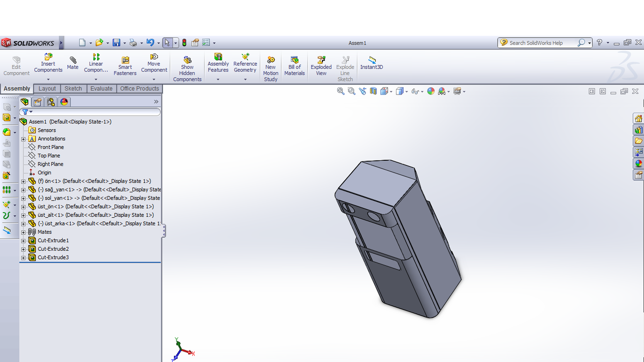Click the feature tree filter field
644x362 pixels.
tap(91, 112)
